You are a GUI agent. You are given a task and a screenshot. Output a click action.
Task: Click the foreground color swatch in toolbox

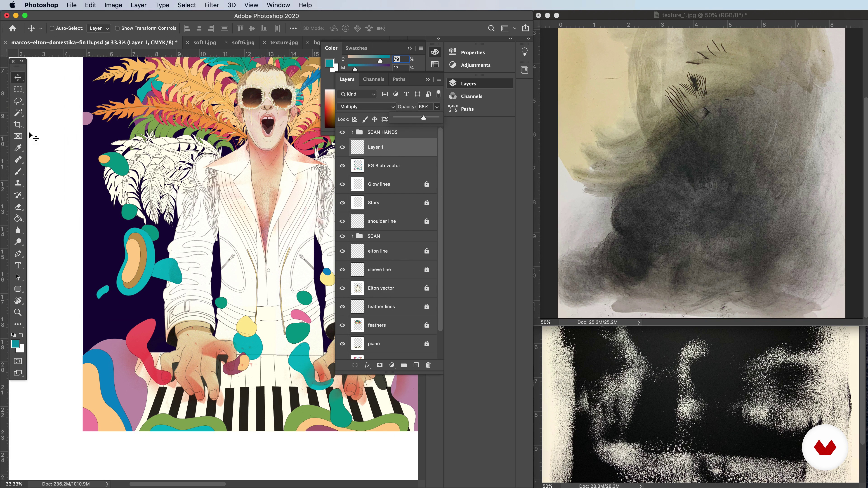click(15, 344)
